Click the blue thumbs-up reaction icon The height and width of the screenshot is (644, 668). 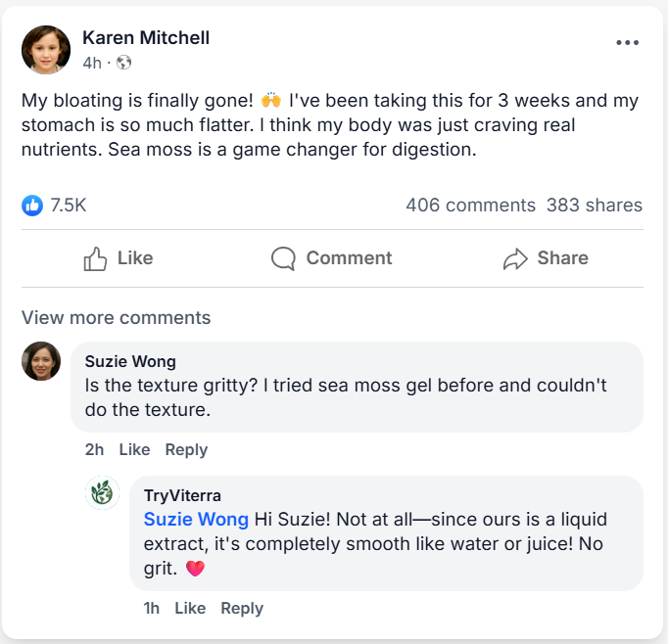[x=32, y=206]
